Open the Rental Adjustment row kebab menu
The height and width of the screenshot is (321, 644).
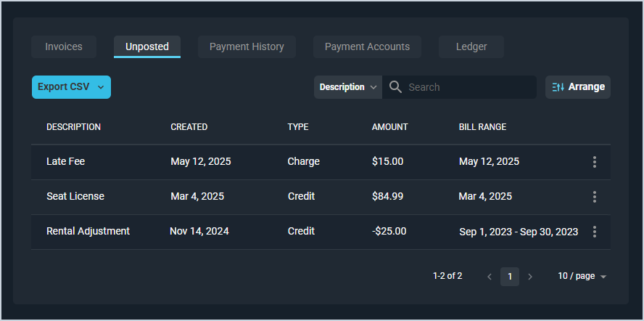[595, 232]
